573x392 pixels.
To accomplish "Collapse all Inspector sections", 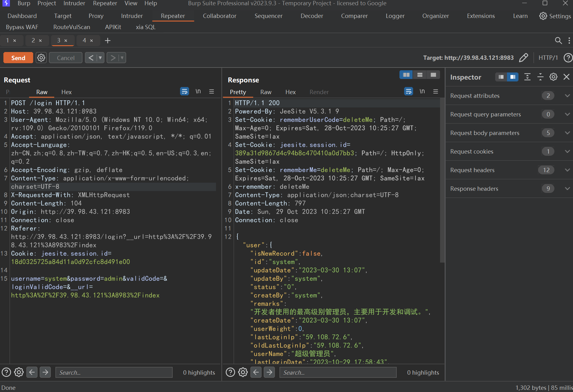I will tap(540, 77).
